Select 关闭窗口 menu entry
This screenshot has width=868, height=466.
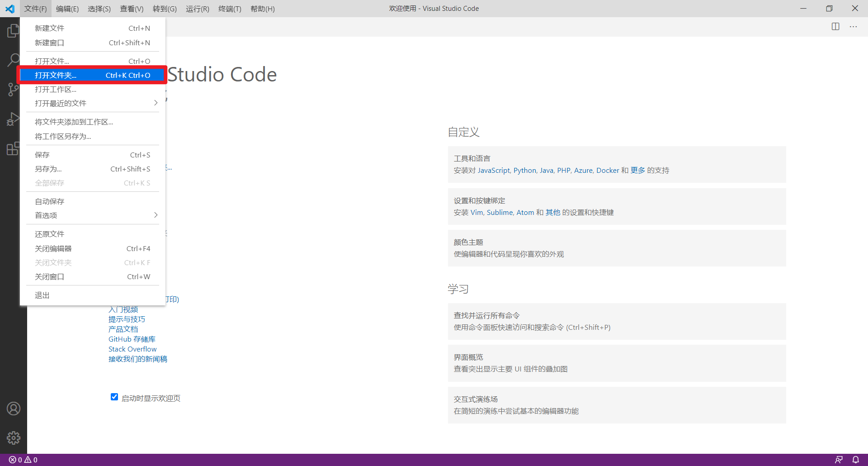point(93,276)
